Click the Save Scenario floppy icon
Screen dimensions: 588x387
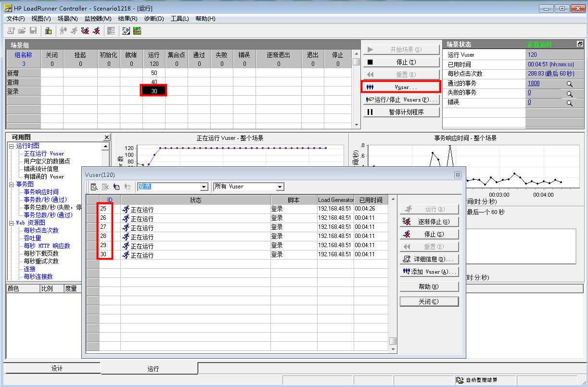[33, 31]
